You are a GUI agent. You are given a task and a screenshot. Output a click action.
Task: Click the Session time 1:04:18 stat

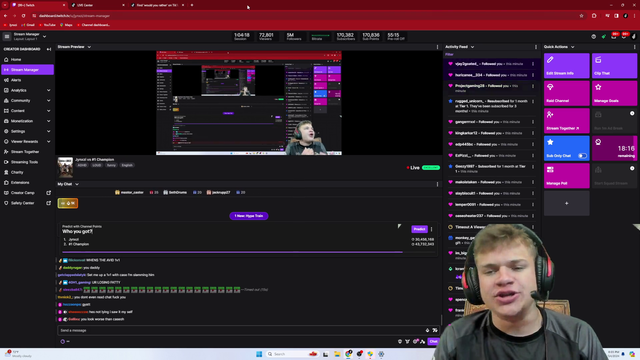pyautogui.click(x=242, y=37)
